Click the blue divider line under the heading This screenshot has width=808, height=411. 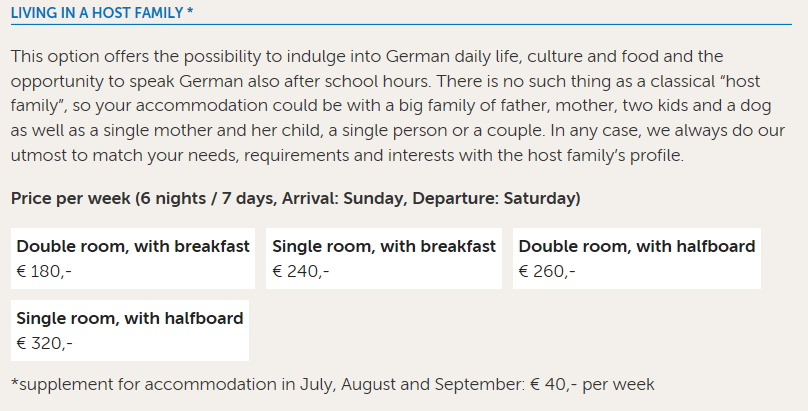coord(401,24)
